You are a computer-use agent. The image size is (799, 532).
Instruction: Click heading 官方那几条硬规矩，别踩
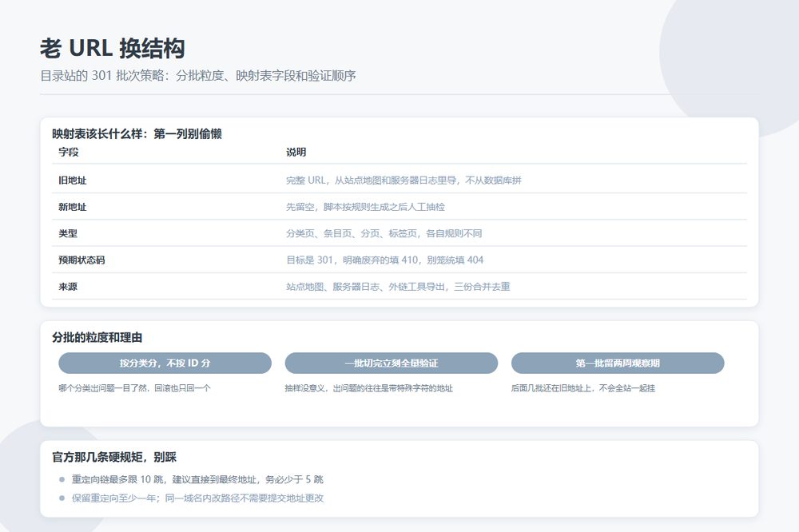click(114, 457)
